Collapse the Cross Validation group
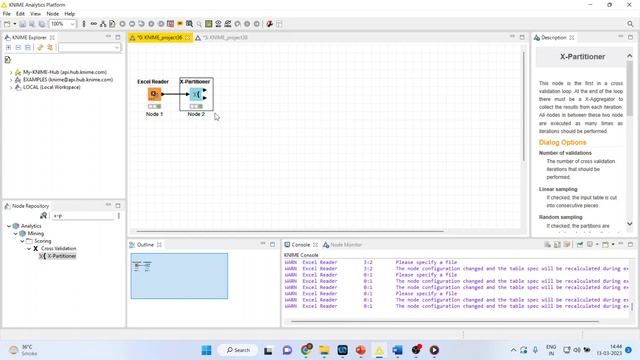Screen dimensions: 640x360 [29, 249]
